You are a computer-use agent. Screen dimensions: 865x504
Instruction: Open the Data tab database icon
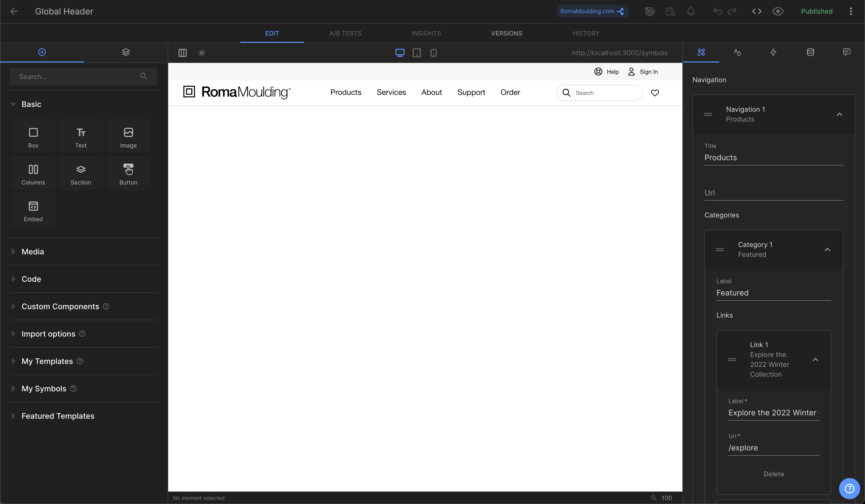tap(810, 52)
